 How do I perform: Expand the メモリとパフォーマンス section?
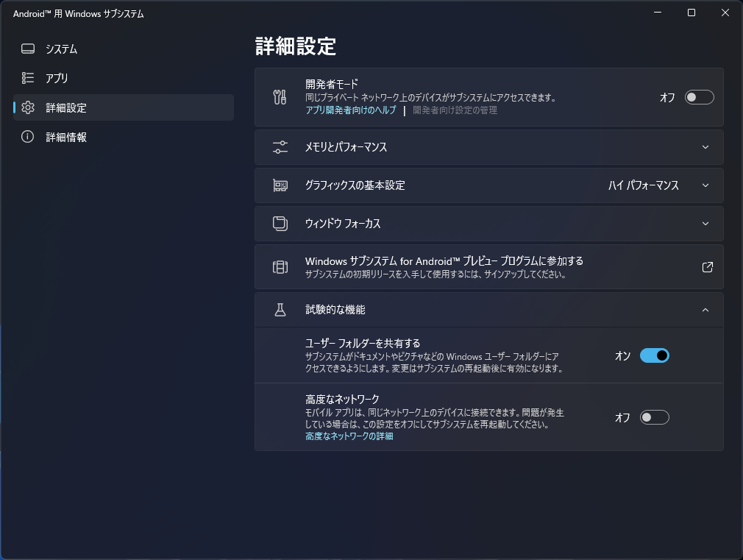705,147
